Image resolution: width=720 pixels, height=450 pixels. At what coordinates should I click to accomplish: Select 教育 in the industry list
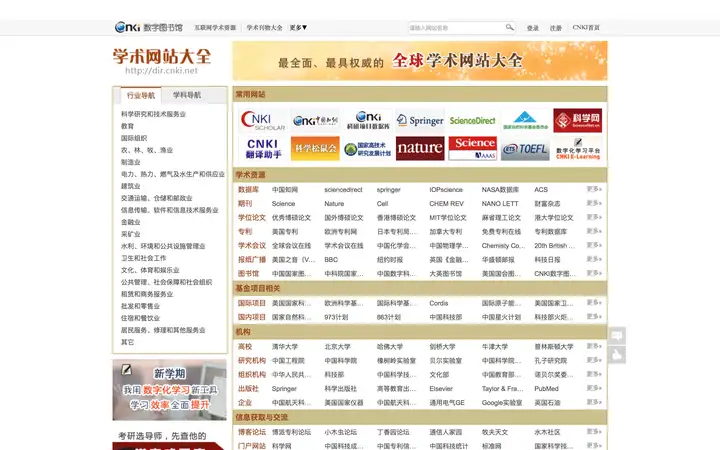[127, 126]
